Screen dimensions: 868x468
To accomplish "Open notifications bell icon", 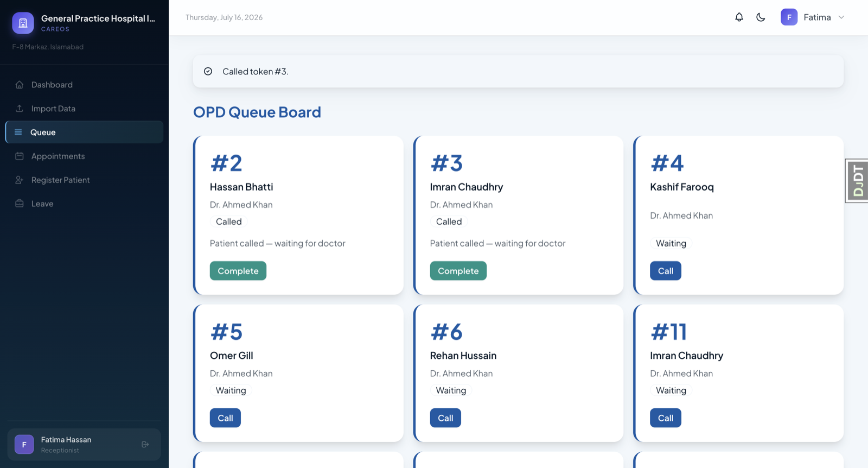I will click(x=739, y=17).
